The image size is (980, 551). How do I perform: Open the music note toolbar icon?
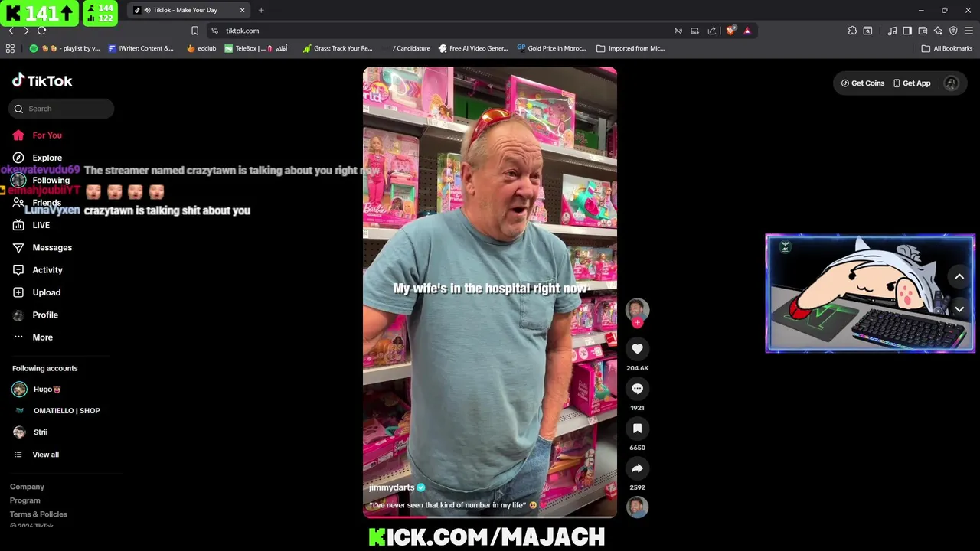(892, 31)
